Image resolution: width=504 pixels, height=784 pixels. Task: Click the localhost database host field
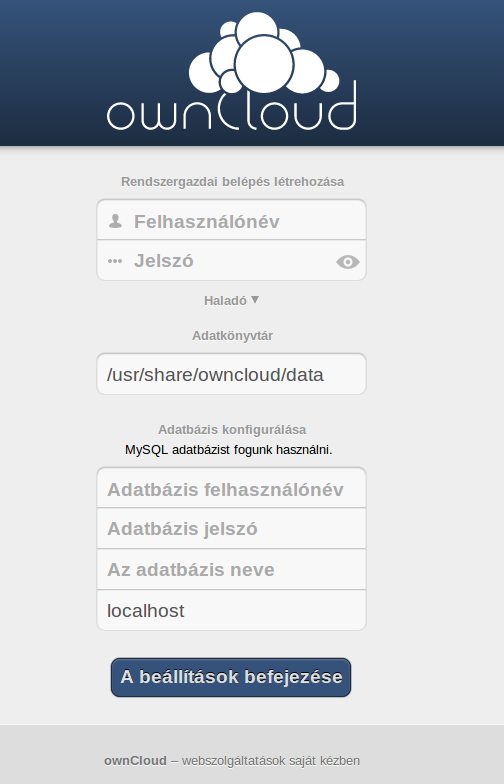tap(232, 610)
